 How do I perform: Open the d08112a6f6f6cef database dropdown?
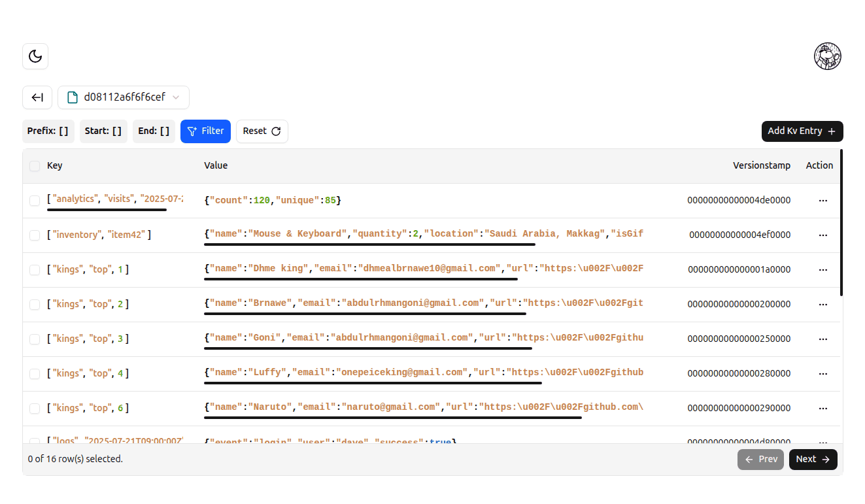(x=124, y=97)
